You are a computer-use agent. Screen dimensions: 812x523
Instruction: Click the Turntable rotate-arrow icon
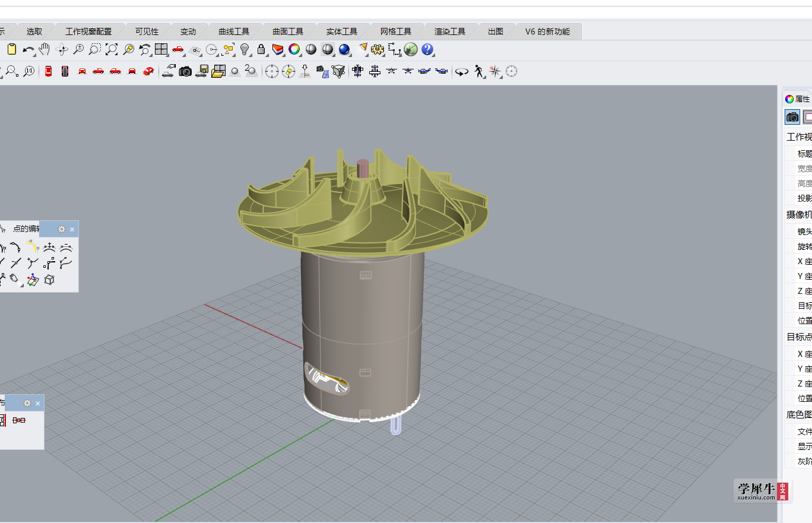coord(461,72)
